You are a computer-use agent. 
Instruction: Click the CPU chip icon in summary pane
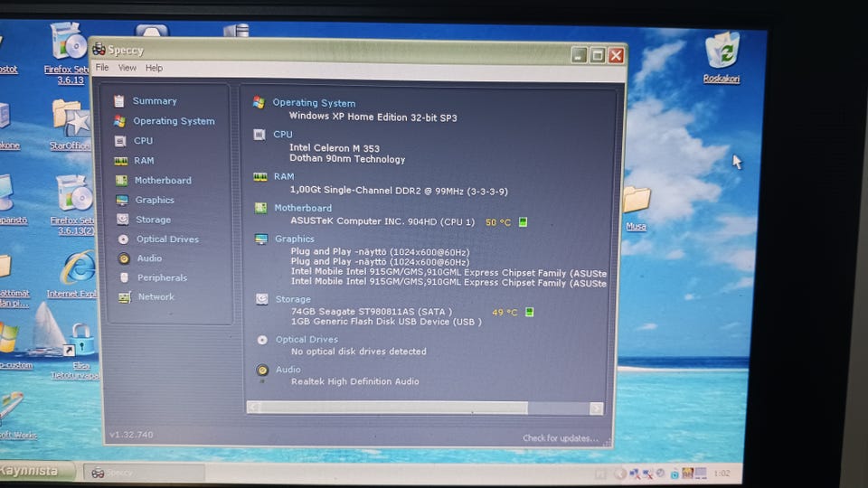[259, 135]
